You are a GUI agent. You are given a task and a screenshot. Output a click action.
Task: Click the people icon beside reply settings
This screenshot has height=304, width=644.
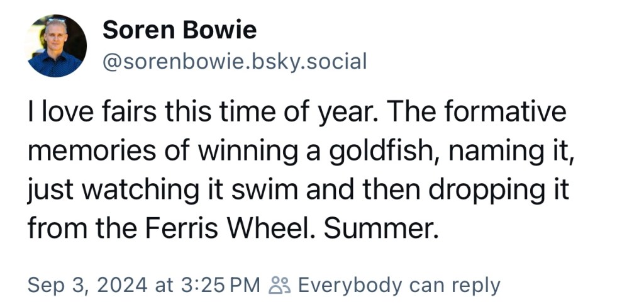280,285
